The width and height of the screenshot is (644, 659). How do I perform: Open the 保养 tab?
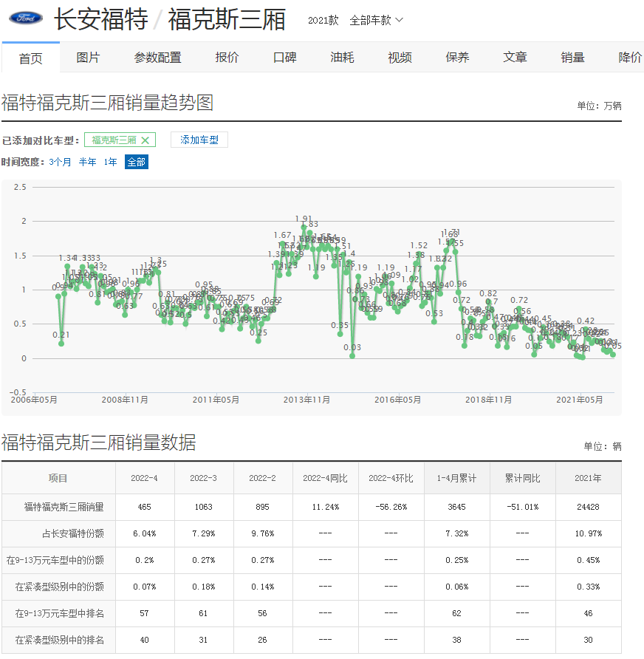pyautogui.click(x=457, y=58)
